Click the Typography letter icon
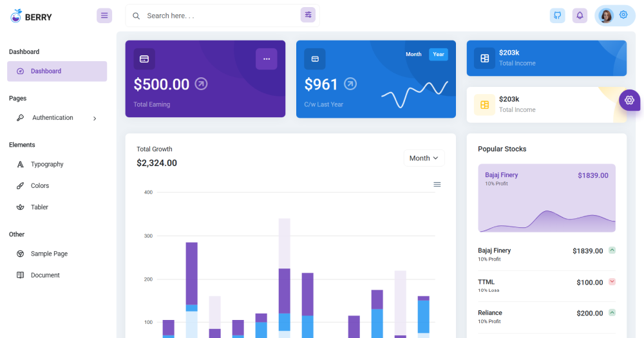The height and width of the screenshot is (338, 644). [20, 164]
